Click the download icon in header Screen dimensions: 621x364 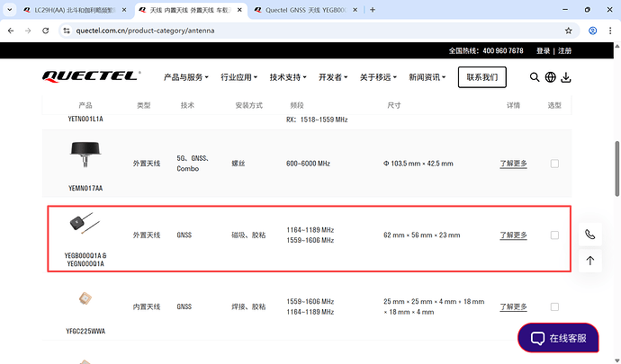pos(566,77)
